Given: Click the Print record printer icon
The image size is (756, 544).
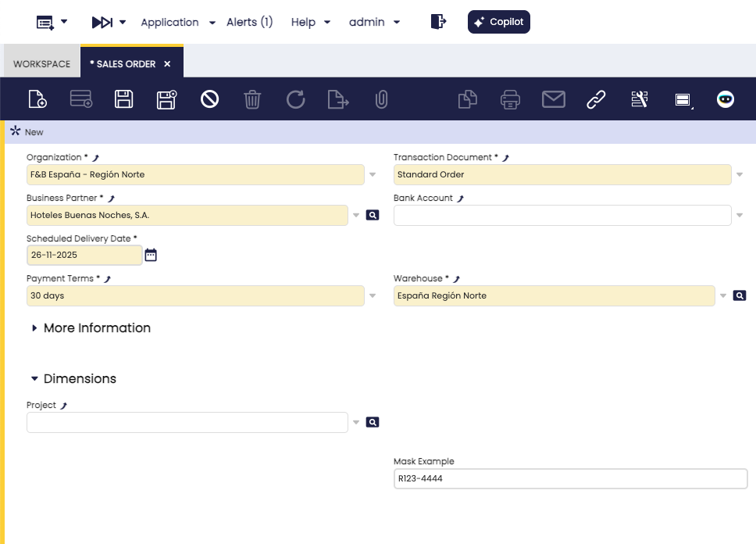Looking at the screenshot, I should pyautogui.click(x=510, y=99).
